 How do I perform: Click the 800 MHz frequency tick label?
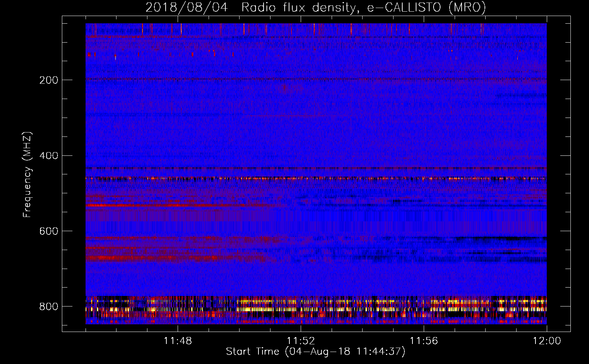click(48, 307)
